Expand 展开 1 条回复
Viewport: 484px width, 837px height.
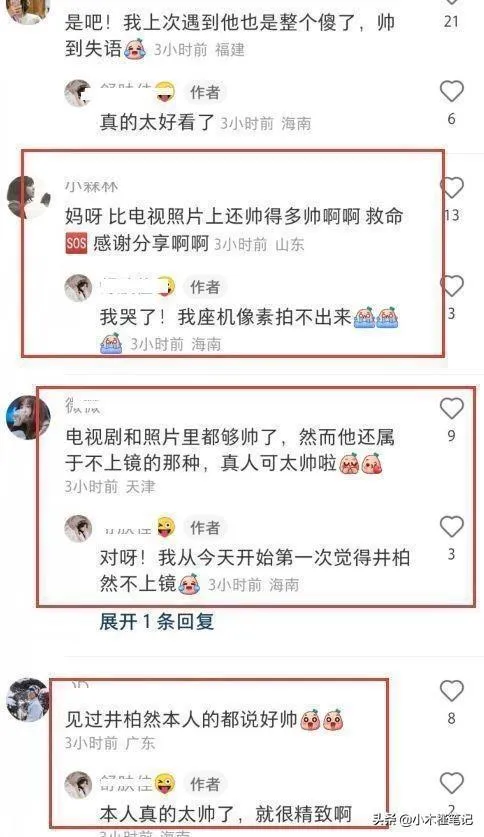point(157,621)
